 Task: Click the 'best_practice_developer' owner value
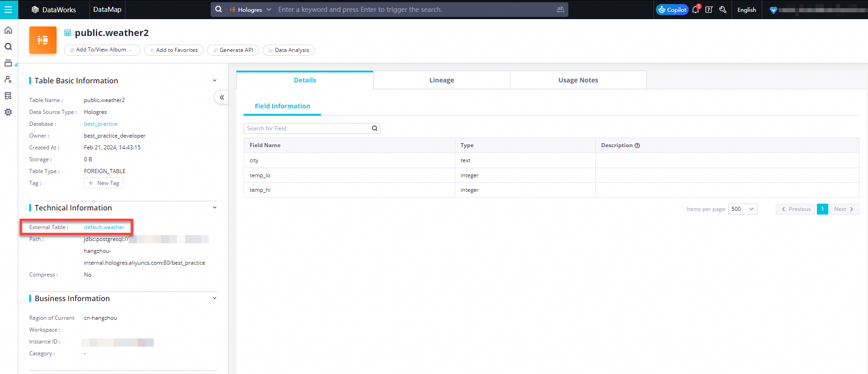[x=115, y=136]
